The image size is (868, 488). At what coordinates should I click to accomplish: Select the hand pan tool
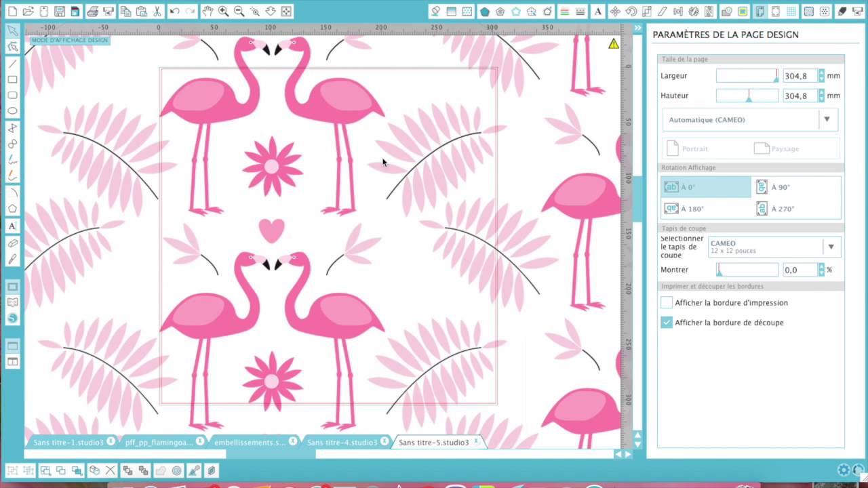click(207, 12)
